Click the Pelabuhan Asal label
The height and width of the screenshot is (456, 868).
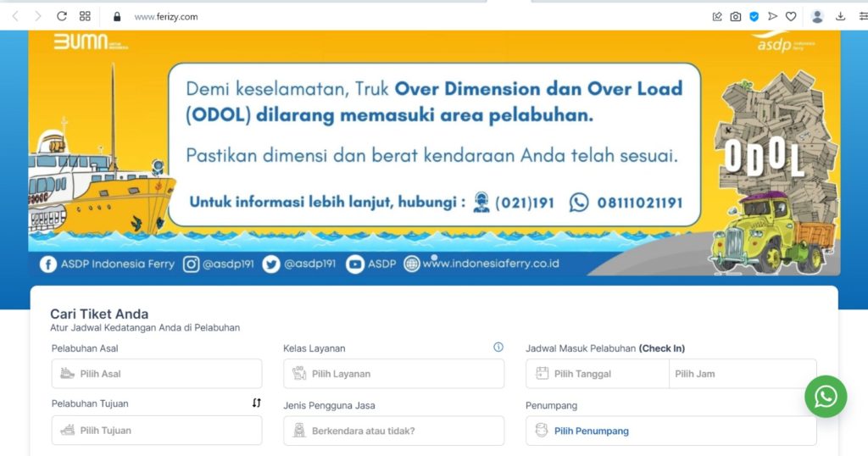click(85, 348)
